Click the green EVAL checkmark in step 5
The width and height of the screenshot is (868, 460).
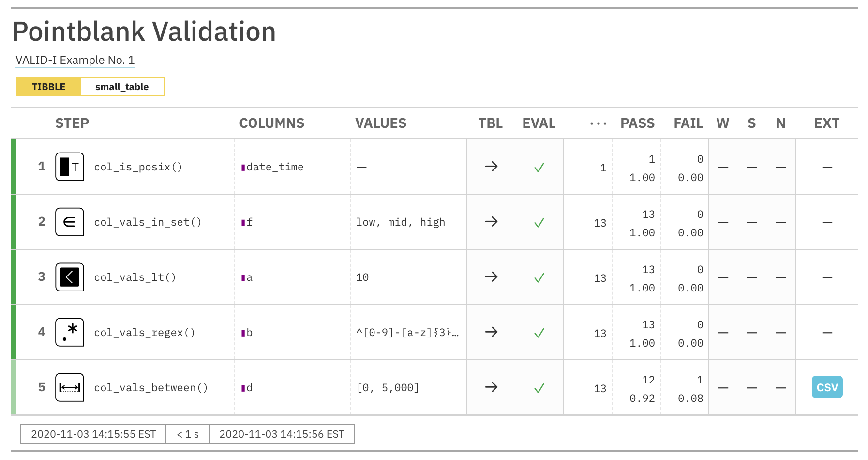point(539,388)
